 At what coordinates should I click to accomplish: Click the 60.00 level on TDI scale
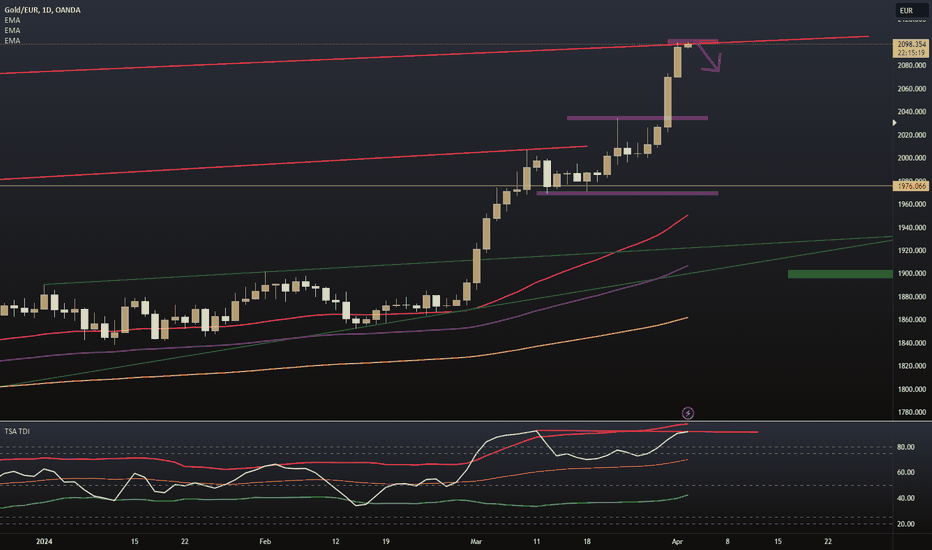906,473
